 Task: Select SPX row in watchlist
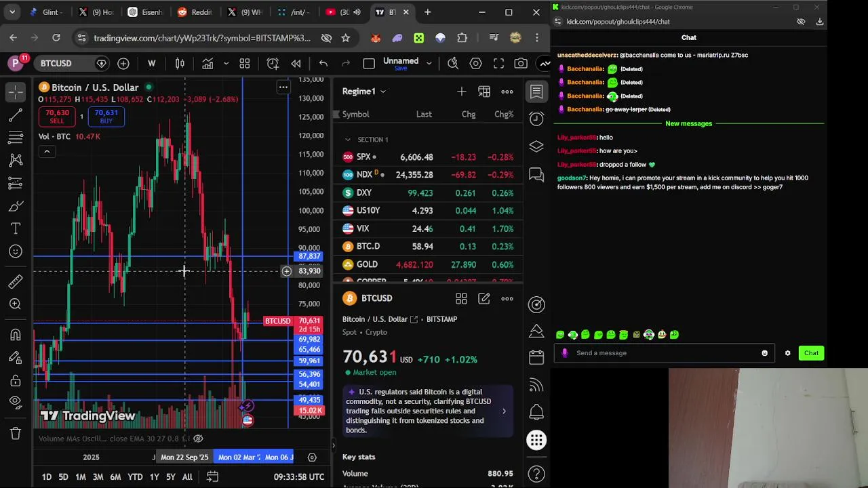[429, 157]
